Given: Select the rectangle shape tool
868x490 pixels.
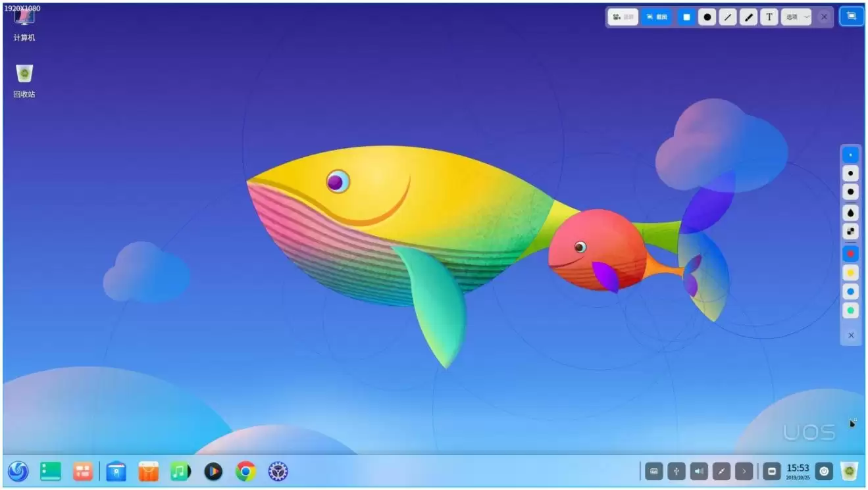Looking at the screenshot, I should pos(686,17).
